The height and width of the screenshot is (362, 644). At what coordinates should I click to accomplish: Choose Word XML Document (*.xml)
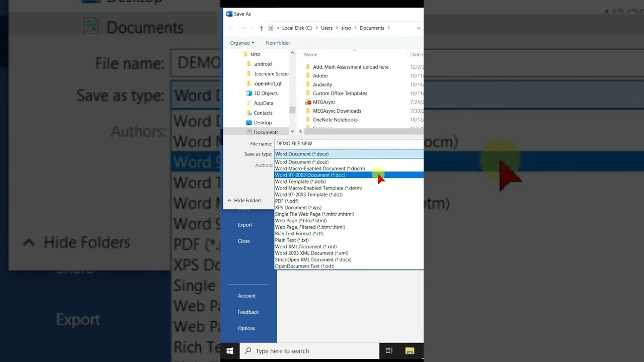point(349,247)
